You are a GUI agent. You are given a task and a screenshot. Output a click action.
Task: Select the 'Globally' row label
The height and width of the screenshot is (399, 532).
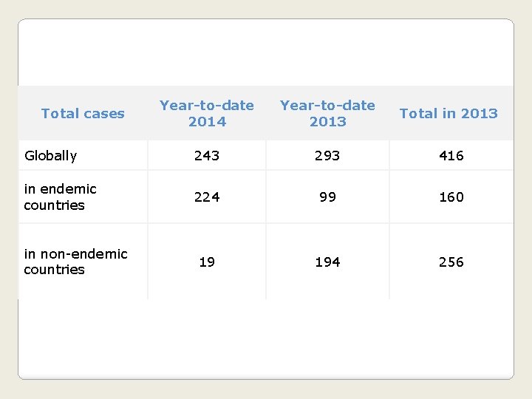click(x=50, y=155)
